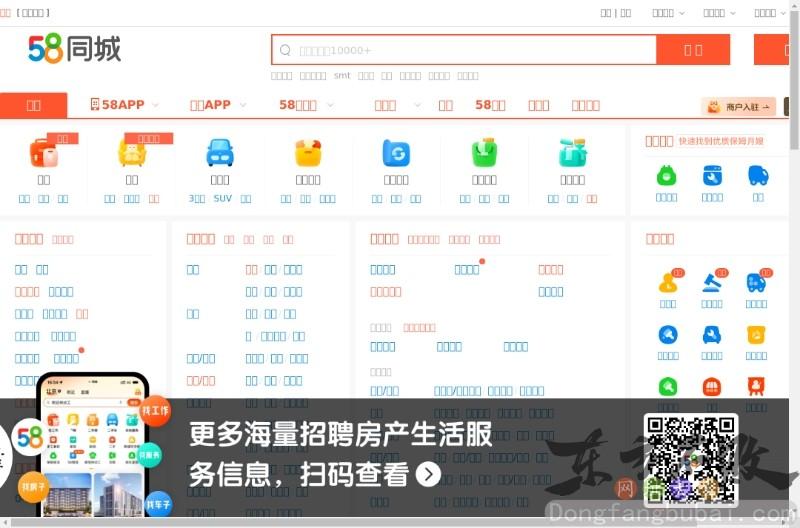Click the smt hot-search keyword
Screen dimensions: 800x528
point(342,76)
